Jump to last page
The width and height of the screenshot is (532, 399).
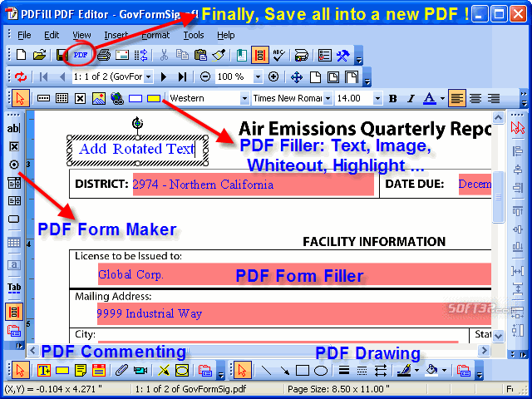(182, 77)
